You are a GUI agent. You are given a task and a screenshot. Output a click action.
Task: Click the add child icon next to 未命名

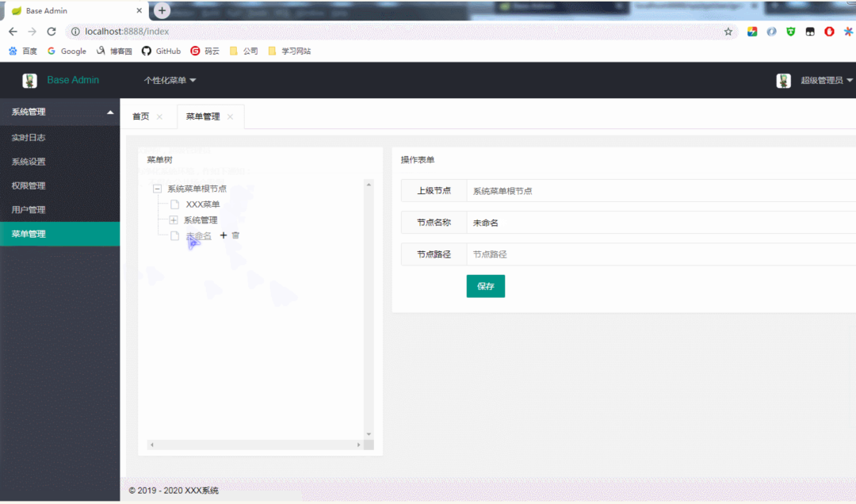(222, 235)
